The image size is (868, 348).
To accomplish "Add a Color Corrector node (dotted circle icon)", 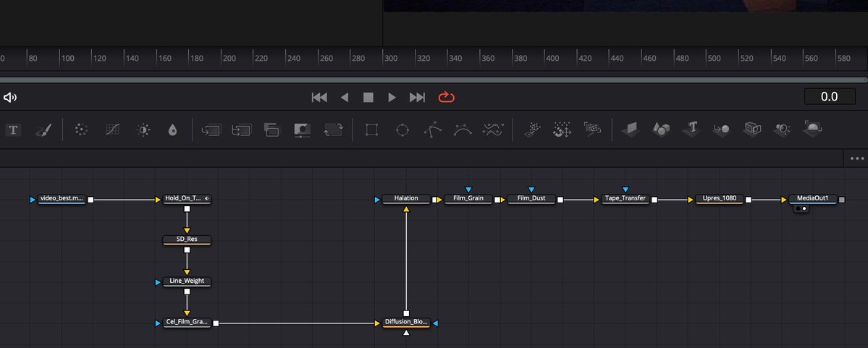I will coord(81,130).
